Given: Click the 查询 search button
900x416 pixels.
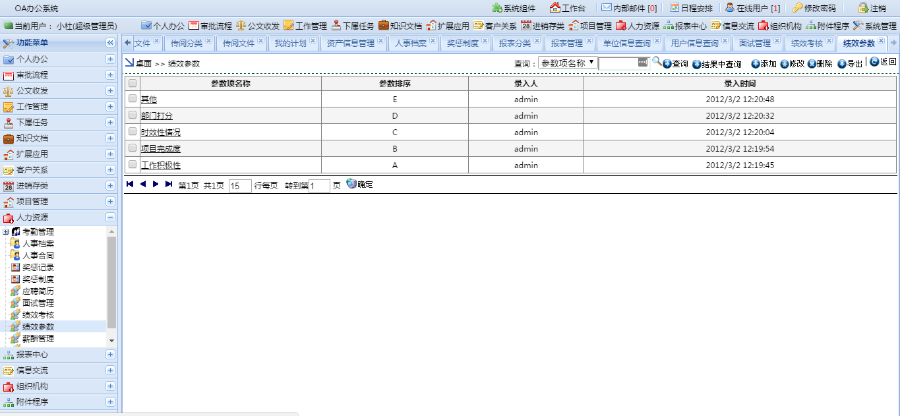Looking at the screenshot, I should pyautogui.click(x=676, y=64).
